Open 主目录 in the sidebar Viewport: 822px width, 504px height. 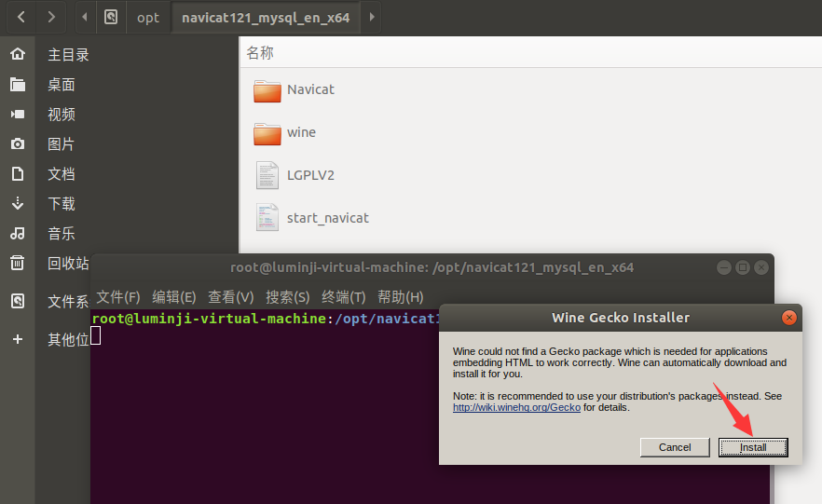(x=68, y=54)
